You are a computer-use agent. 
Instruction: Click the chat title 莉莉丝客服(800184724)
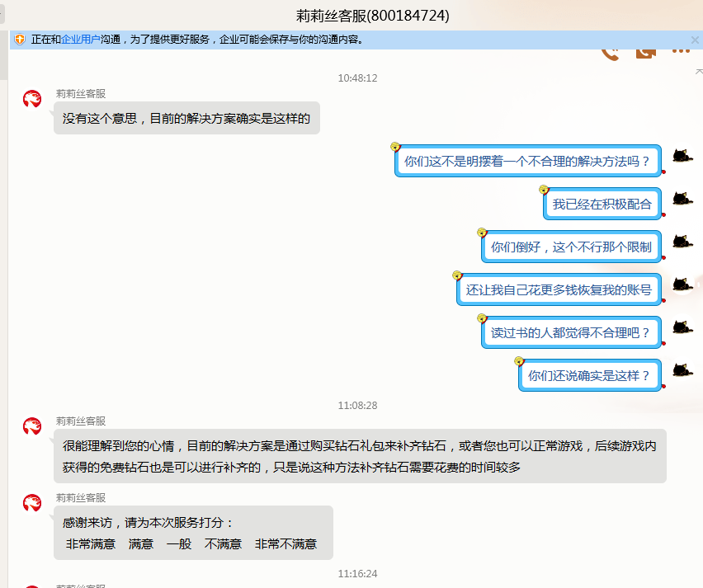[x=372, y=16]
